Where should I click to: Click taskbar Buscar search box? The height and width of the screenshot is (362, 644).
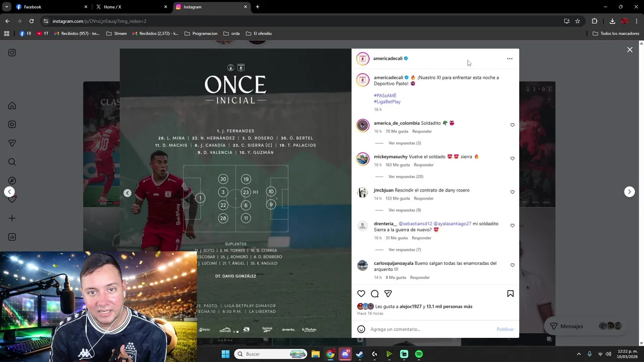tap(271, 354)
